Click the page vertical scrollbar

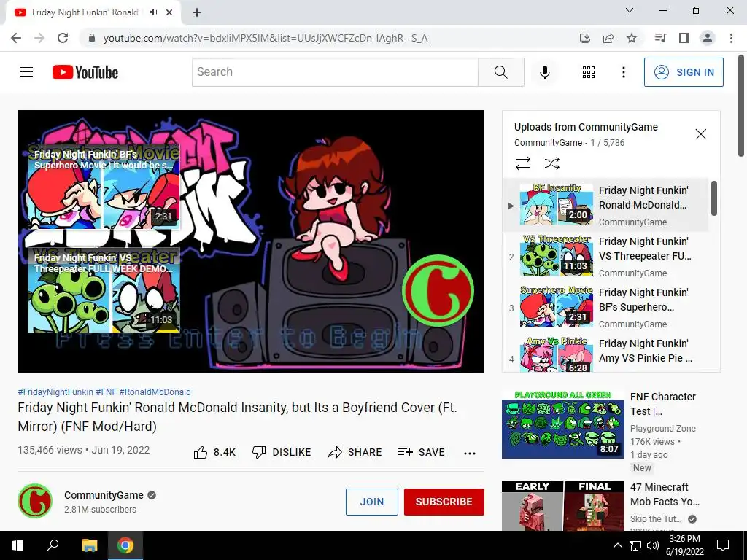pyautogui.click(x=741, y=106)
